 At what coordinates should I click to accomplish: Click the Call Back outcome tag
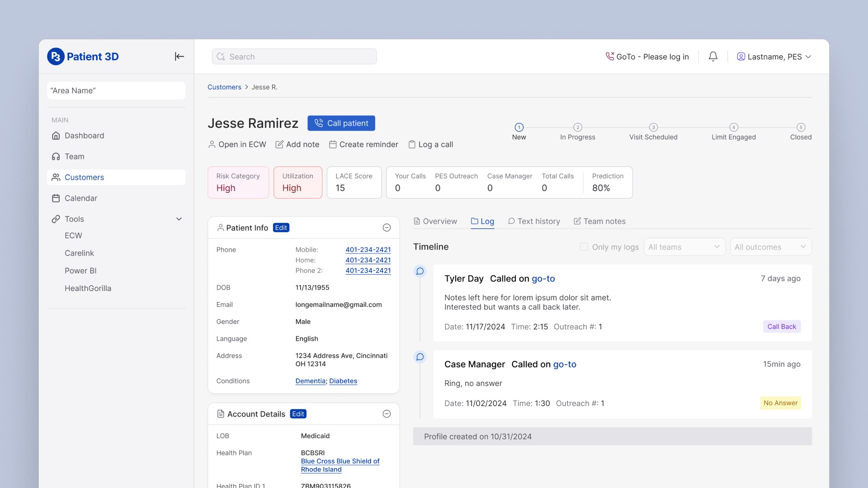click(x=782, y=327)
